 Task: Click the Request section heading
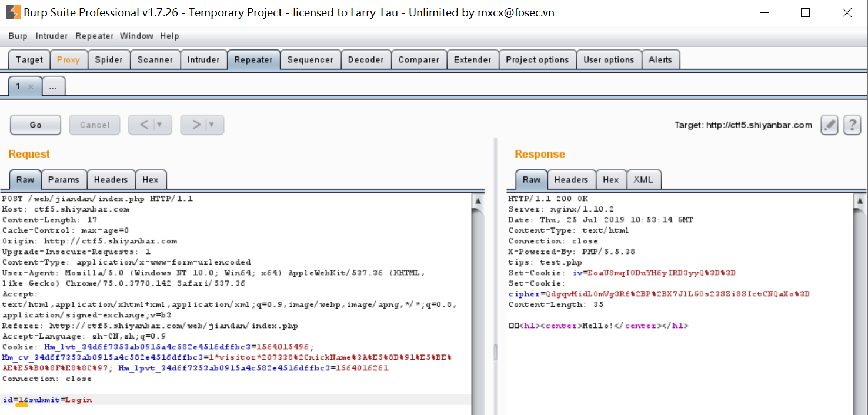29,154
